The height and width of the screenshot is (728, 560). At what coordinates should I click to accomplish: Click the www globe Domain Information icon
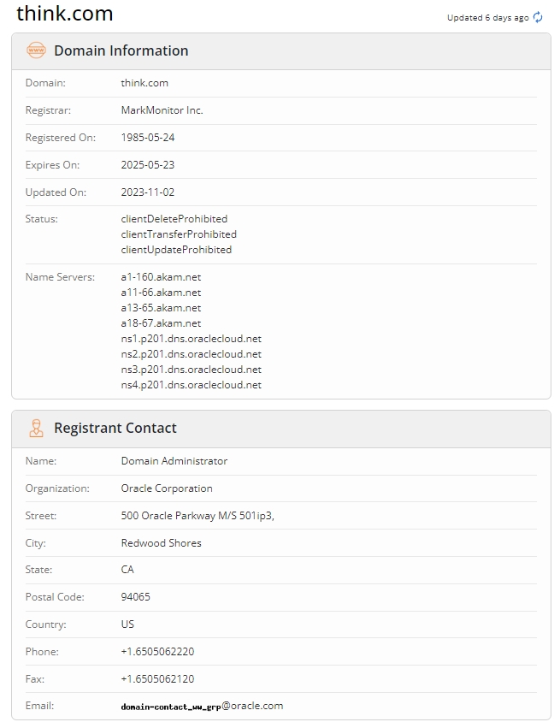(x=36, y=50)
